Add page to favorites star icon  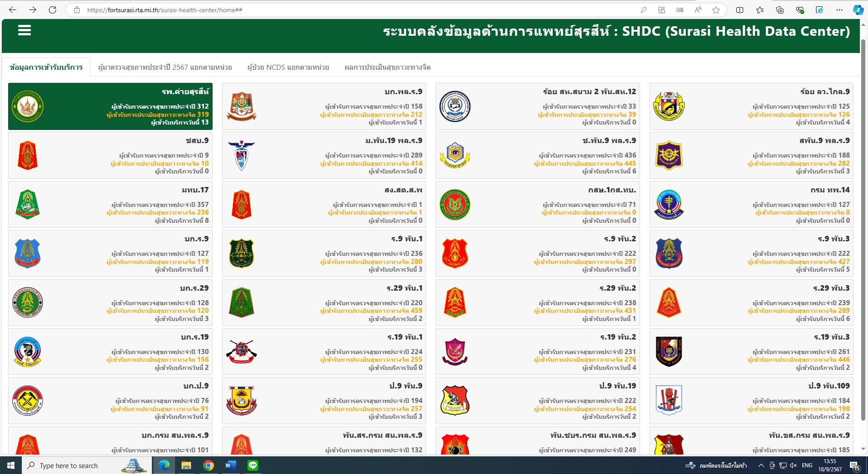pos(716,10)
